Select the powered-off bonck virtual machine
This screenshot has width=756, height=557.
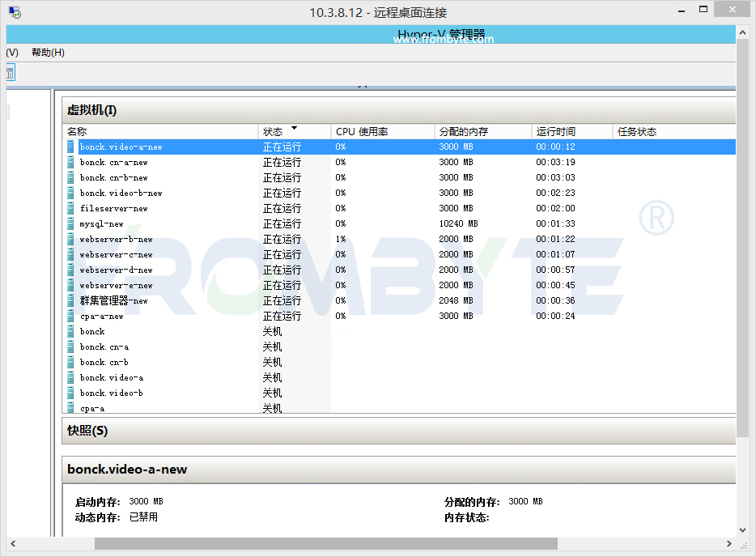[399, 331]
